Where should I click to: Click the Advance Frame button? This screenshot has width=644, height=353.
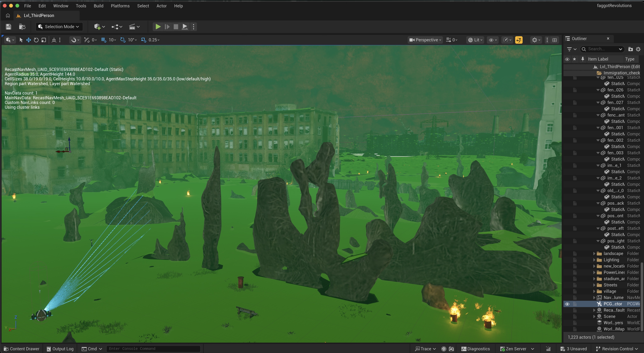[x=167, y=27]
